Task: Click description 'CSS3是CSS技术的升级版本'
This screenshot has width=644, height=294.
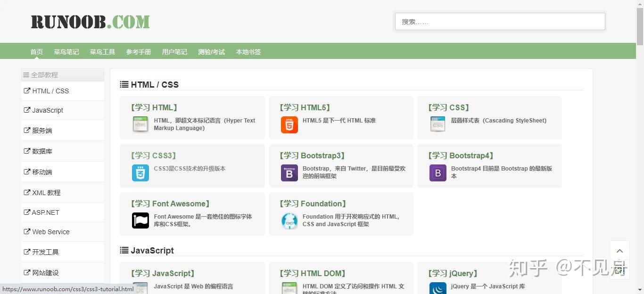Action: (x=190, y=169)
